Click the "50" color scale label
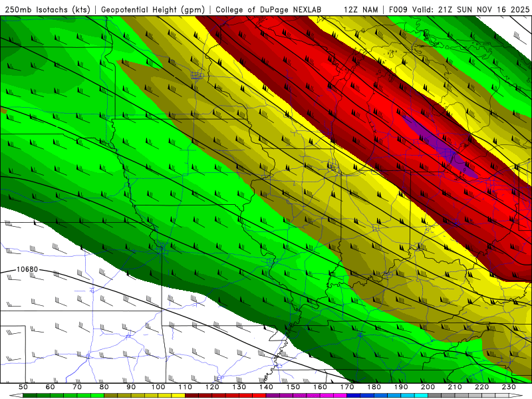532x399 pixels. (23, 387)
